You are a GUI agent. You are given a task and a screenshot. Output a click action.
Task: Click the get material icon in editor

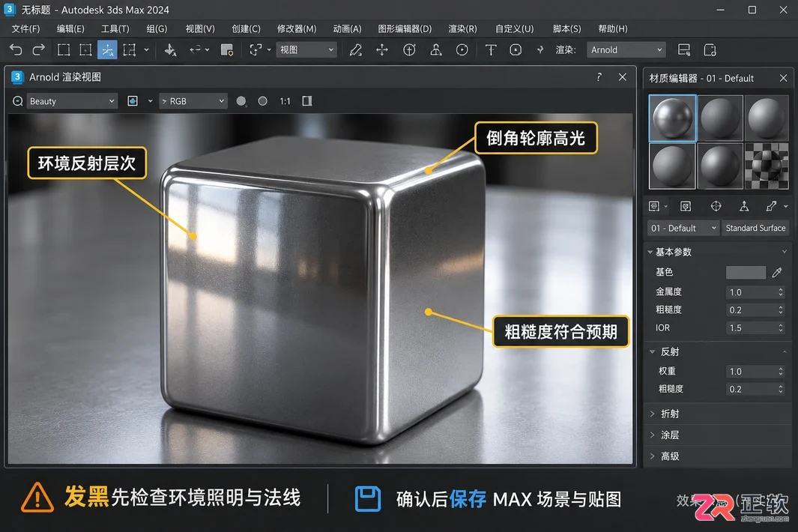(x=654, y=206)
